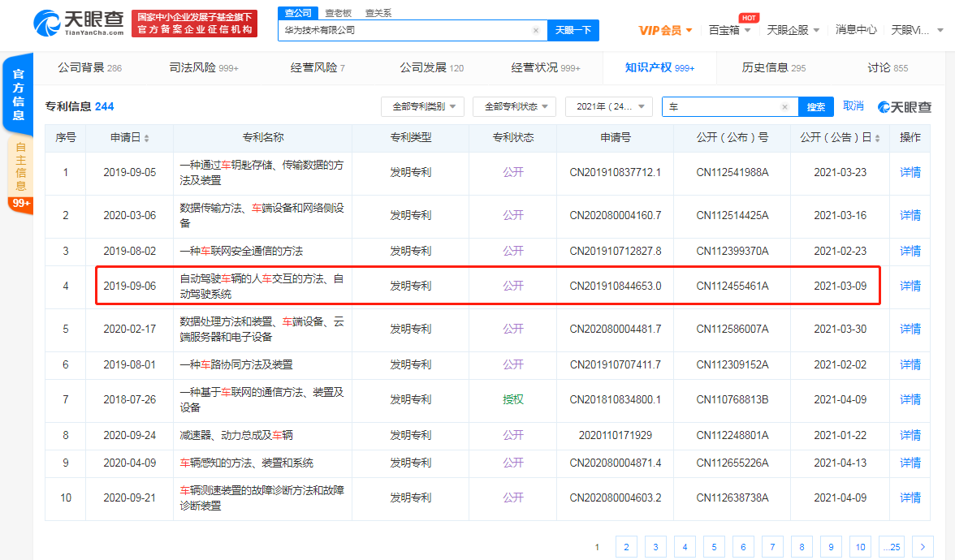
Task: Click the TianYanCha logo at top left
Action: coord(80,24)
